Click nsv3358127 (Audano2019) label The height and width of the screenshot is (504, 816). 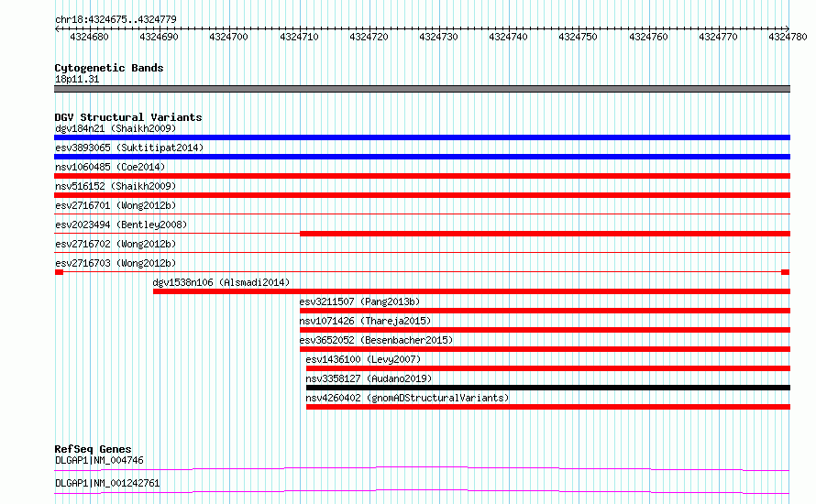click(x=369, y=378)
